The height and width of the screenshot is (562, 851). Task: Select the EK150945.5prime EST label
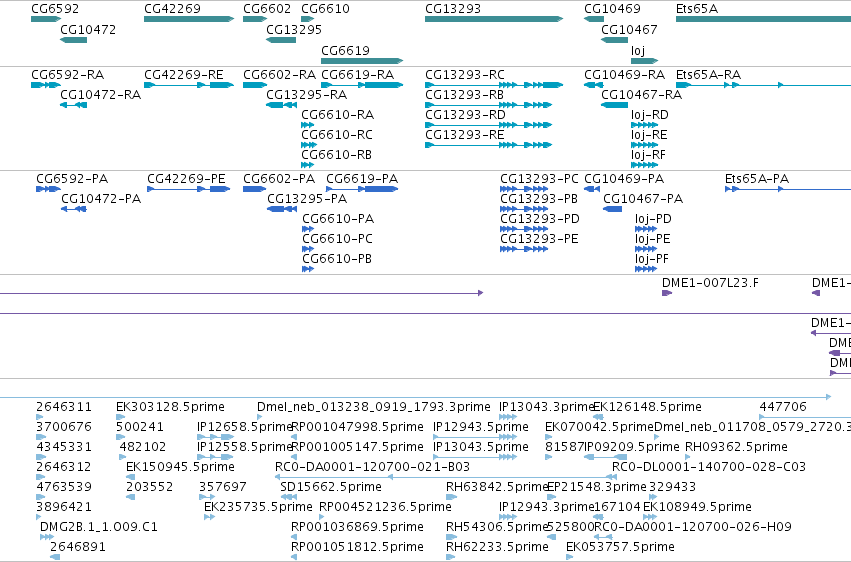point(180,467)
